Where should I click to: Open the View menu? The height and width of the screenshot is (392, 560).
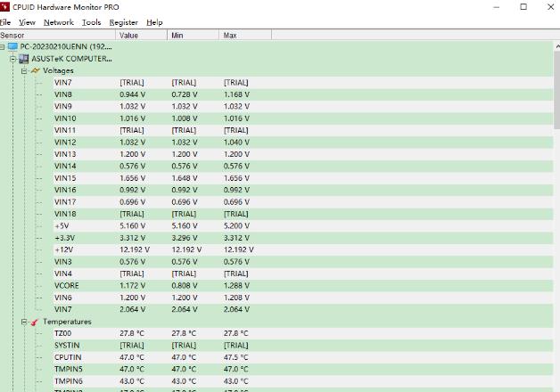pyautogui.click(x=27, y=22)
